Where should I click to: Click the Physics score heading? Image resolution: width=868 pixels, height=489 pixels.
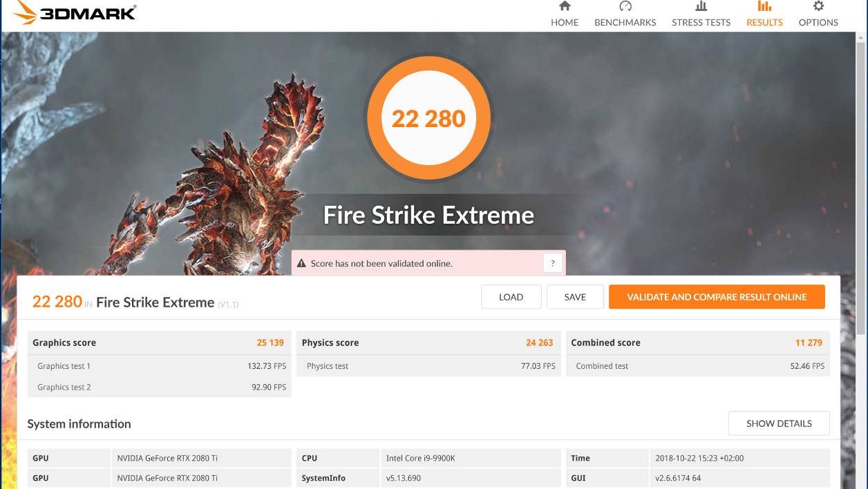pos(330,343)
